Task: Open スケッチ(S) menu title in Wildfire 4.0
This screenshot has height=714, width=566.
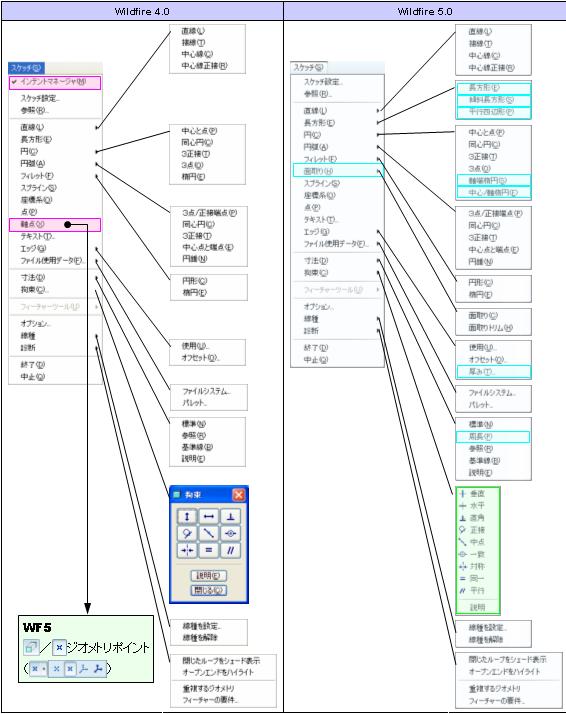Action: (x=26, y=68)
